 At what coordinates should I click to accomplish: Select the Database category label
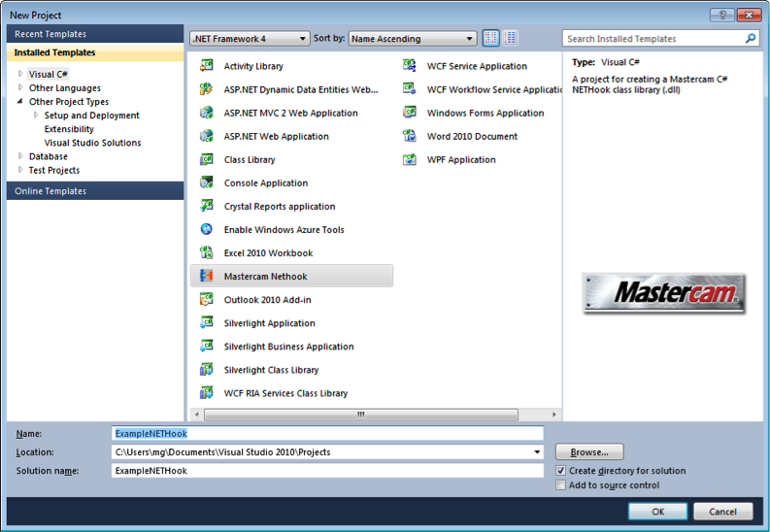pos(49,156)
